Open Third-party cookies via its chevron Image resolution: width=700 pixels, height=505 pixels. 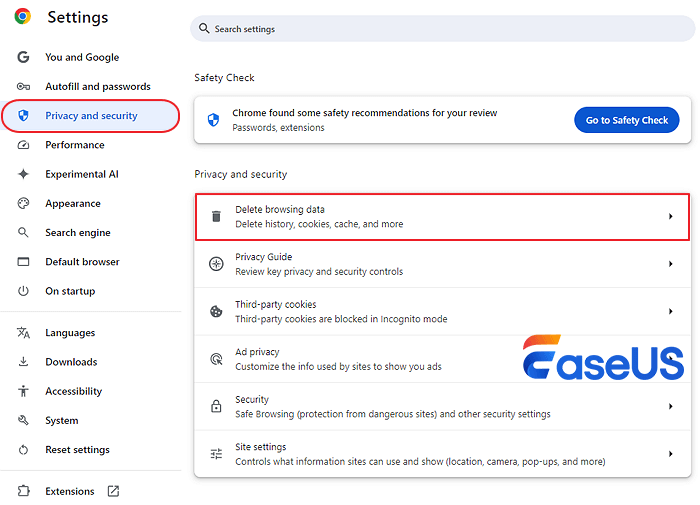coord(670,312)
